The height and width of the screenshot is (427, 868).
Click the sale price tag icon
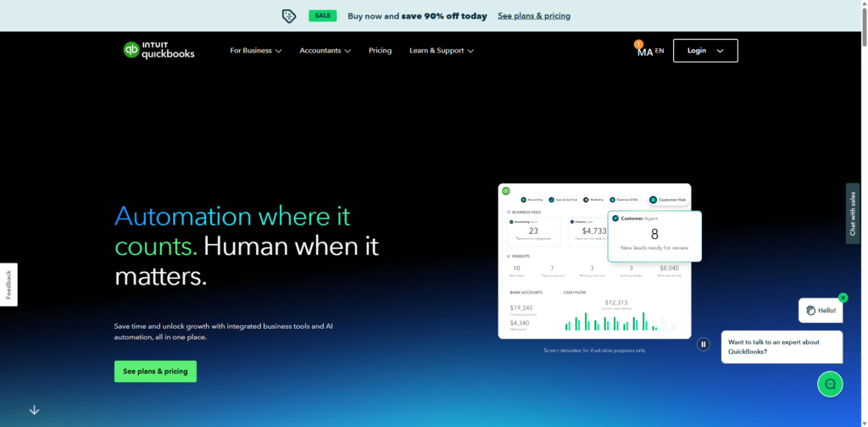pyautogui.click(x=289, y=15)
